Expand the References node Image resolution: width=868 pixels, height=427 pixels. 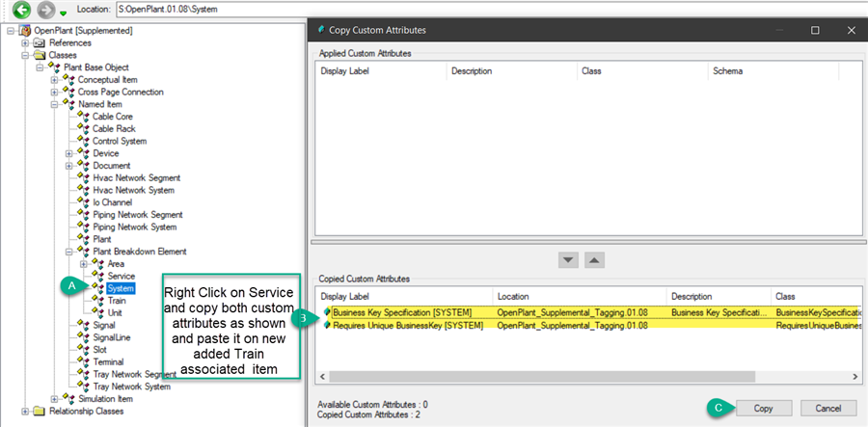pos(25,42)
